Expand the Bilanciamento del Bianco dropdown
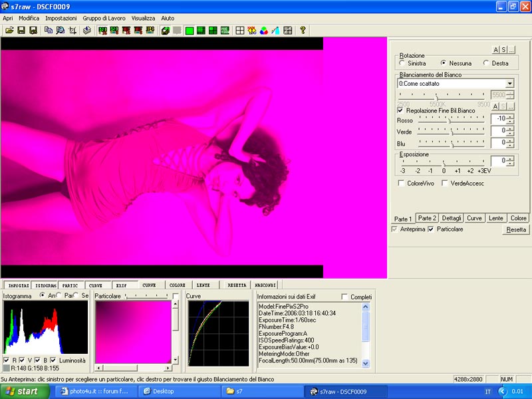Image resolution: width=532 pixels, height=399 pixels. point(509,84)
